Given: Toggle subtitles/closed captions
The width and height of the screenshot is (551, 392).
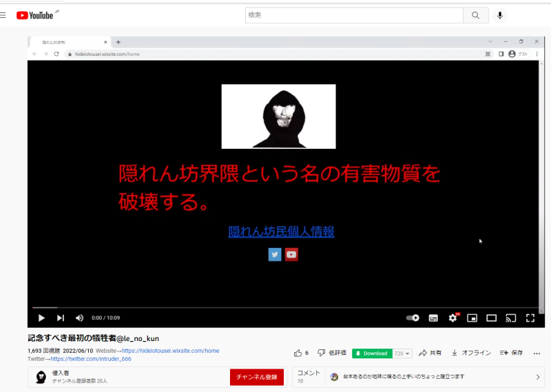Looking at the screenshot, I should [x=433, y=318].
